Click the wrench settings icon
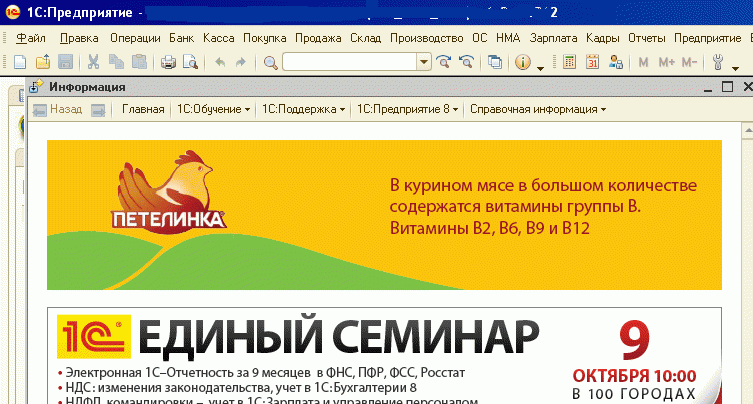The image size is (753, 404). tap(718, 62)
